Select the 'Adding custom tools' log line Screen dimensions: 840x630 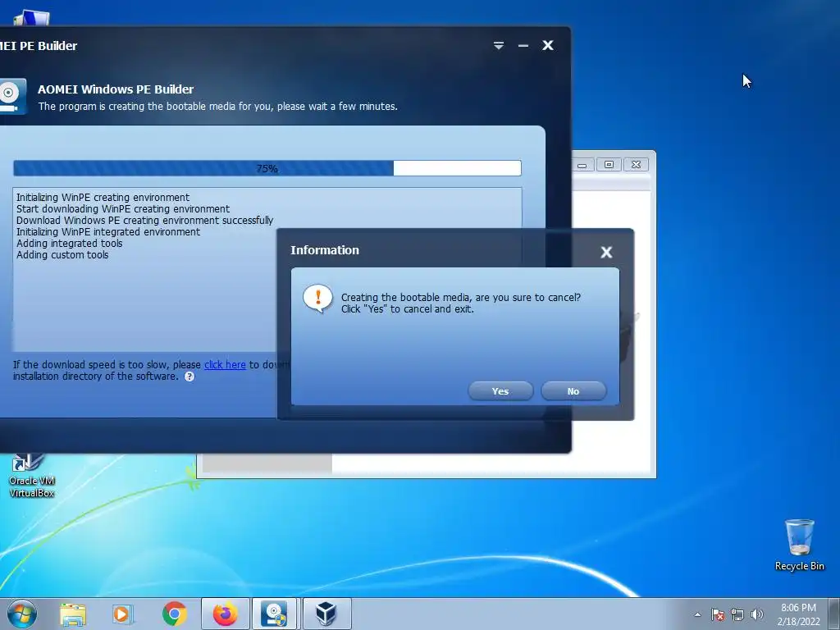(62, 255)
